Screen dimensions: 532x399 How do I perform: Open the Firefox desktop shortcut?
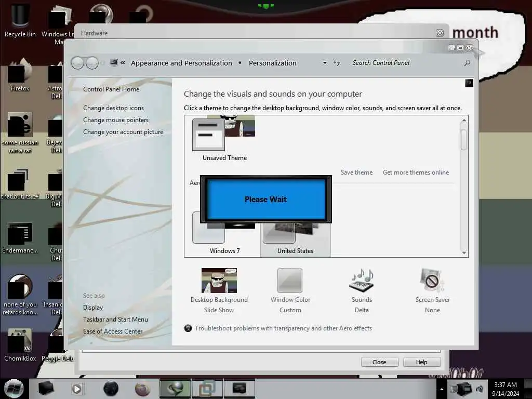[20, 75]
